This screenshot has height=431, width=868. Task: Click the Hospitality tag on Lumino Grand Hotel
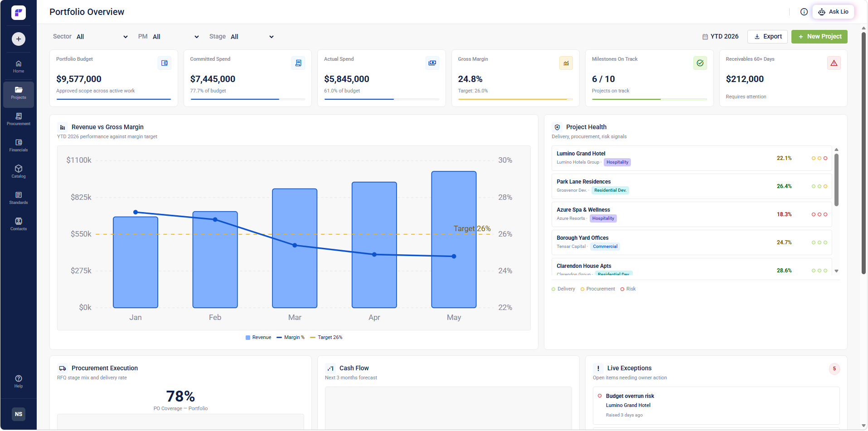[617, 162]
